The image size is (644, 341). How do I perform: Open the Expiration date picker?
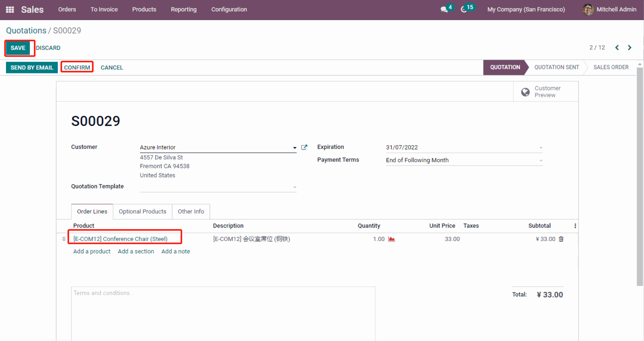pos(463,148)
